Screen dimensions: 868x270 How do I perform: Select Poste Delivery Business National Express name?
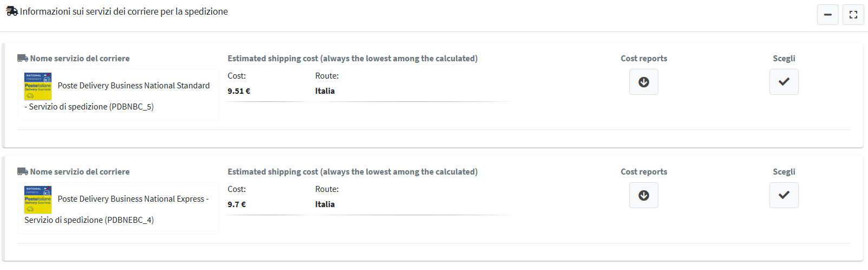pos(131,199)
